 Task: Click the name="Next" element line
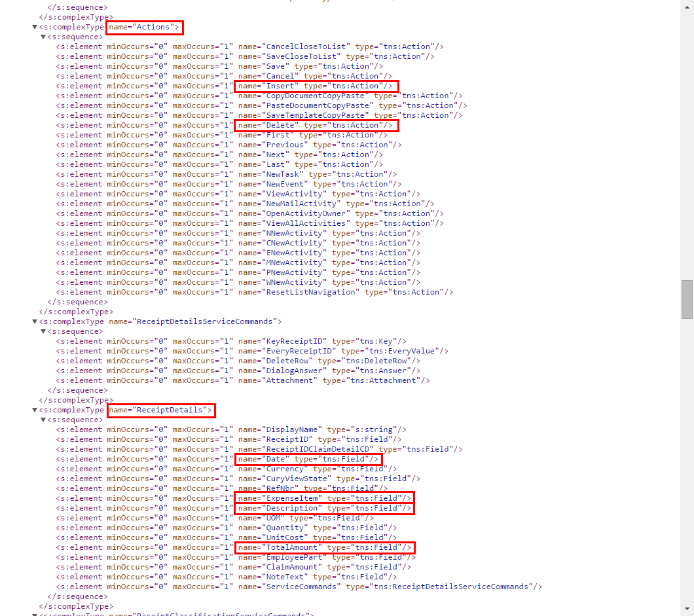coord(219,154)
